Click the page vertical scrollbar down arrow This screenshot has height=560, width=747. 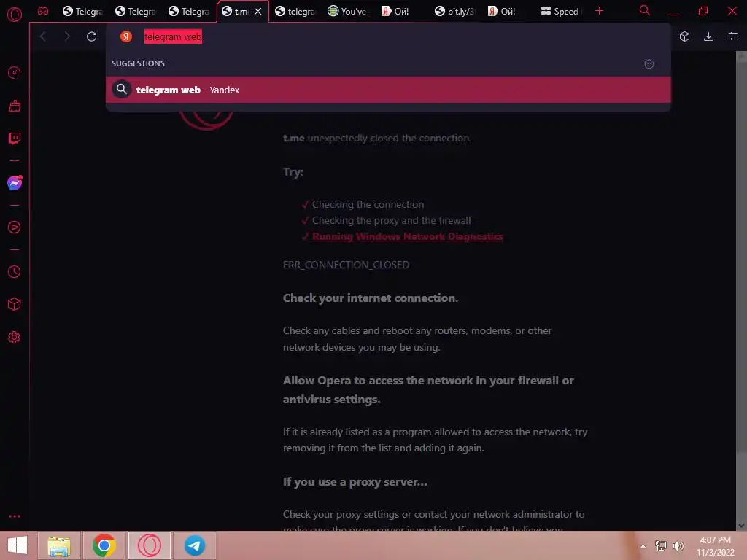click(741, 525)
